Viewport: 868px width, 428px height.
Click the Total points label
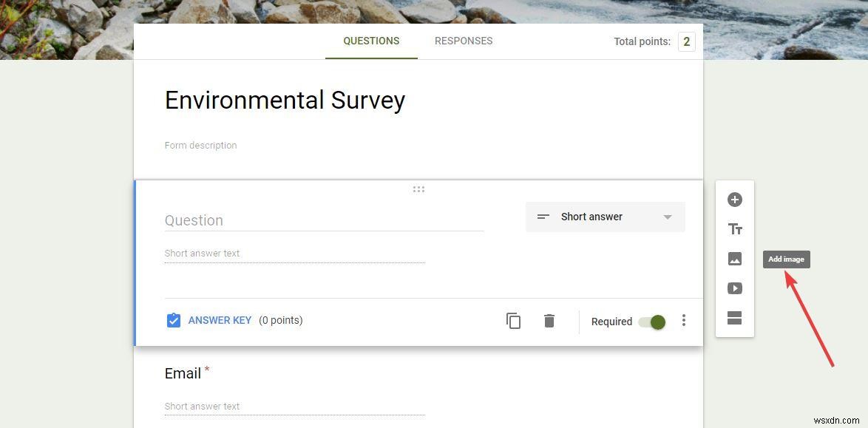(x=642, y=41)
